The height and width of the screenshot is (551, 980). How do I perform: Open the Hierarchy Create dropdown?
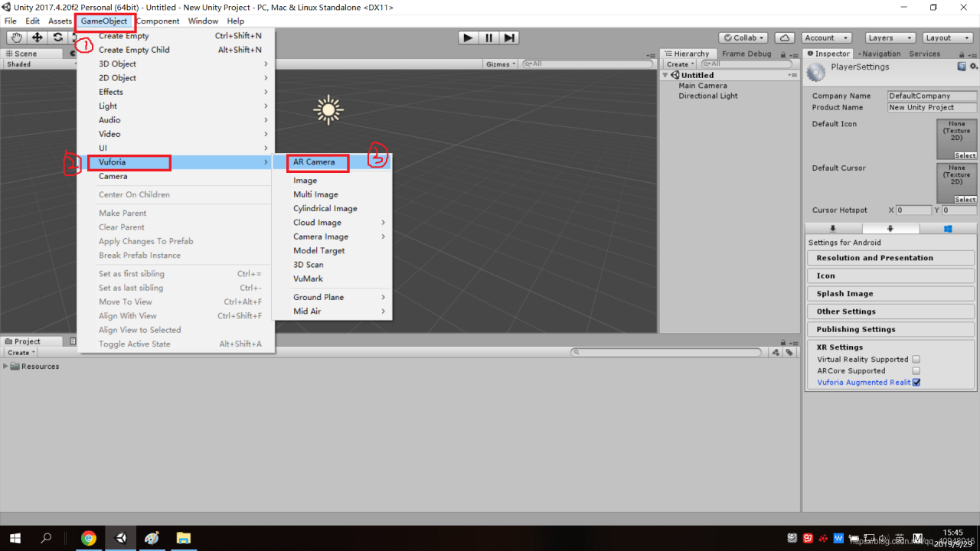680,64
